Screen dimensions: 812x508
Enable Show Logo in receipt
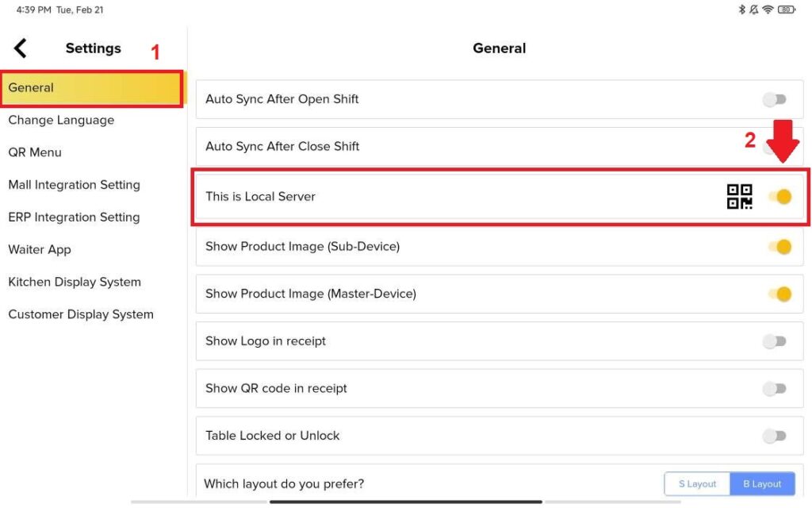pos(775,341)
